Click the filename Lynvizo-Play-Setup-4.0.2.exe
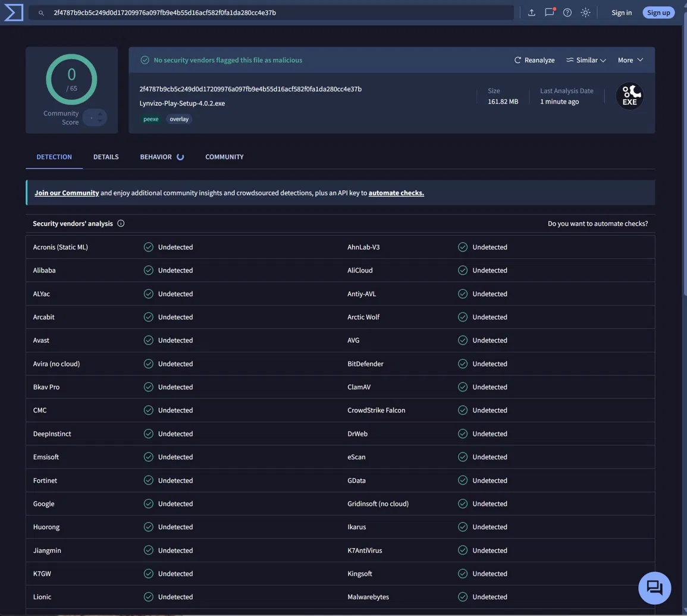 [x=182, y=103]
